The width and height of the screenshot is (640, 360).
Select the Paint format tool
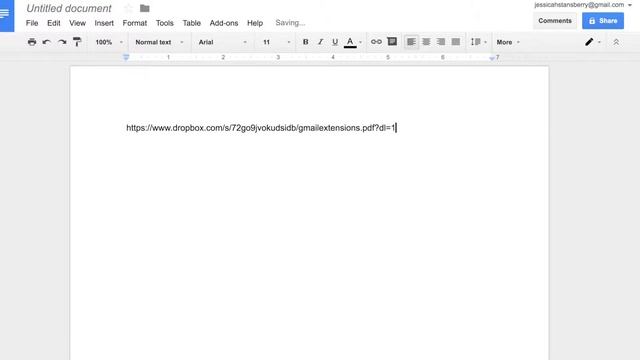click(x=77, y=42)
